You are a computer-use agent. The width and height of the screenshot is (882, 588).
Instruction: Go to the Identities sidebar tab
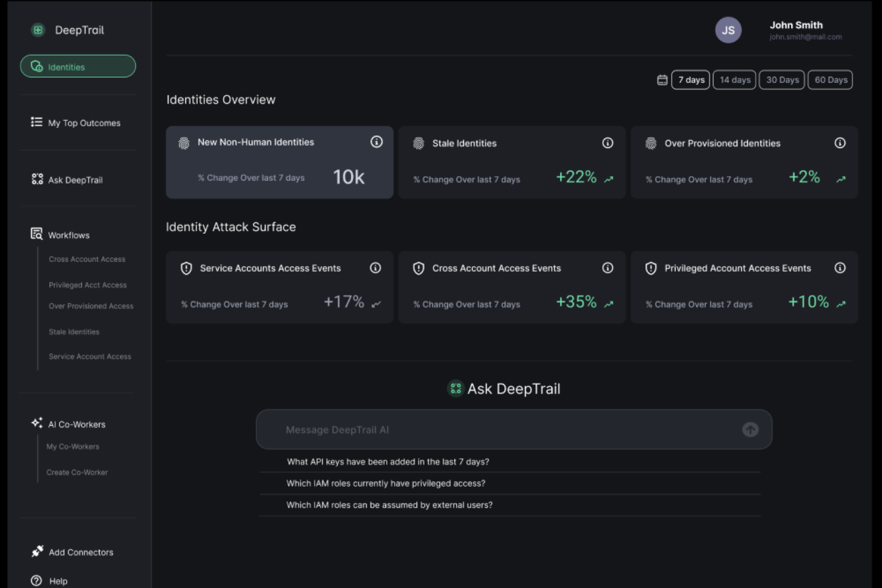coord(78,67)
